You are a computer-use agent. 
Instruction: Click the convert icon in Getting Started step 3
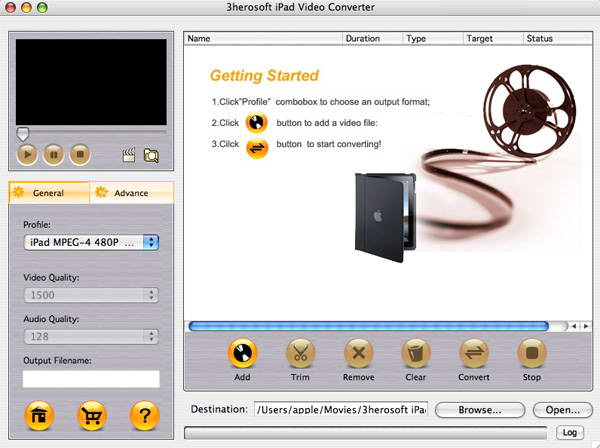257,148
